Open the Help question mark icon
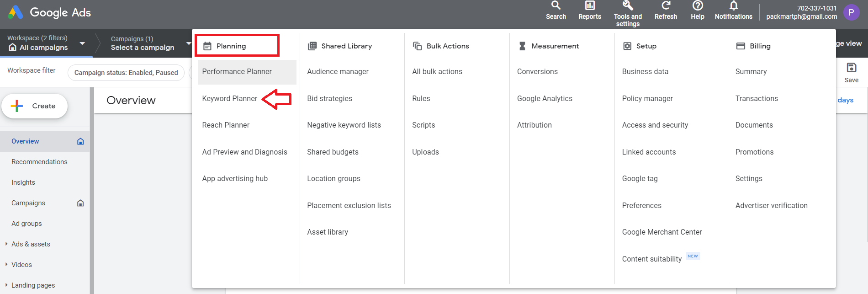The width and height of the screenshot is (868, 294). (x=698, y=5)
